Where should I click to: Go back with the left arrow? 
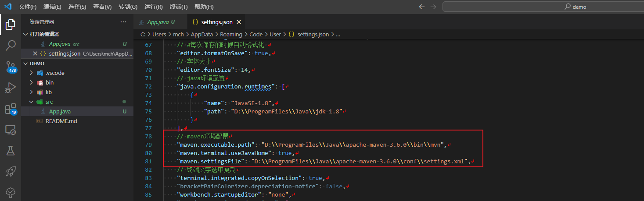point(422,7)
